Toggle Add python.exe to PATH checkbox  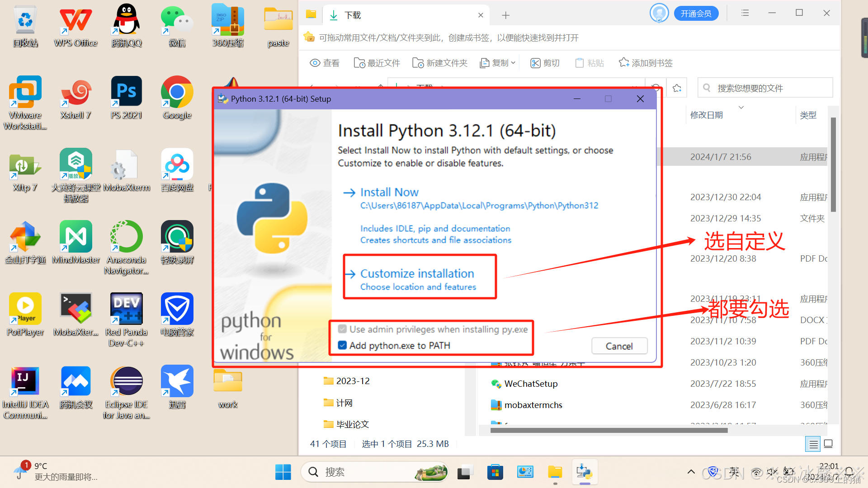[343, 346]
